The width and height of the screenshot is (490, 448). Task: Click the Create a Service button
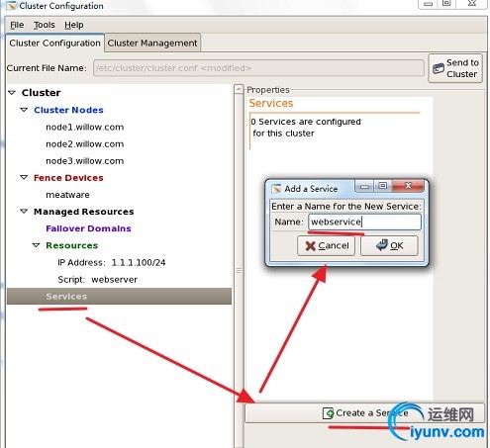coord(364,412)
